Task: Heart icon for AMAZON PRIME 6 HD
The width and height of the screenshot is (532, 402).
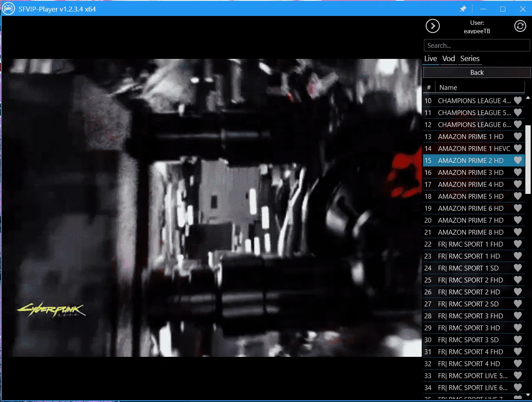Action: click(x=517, y=208)
